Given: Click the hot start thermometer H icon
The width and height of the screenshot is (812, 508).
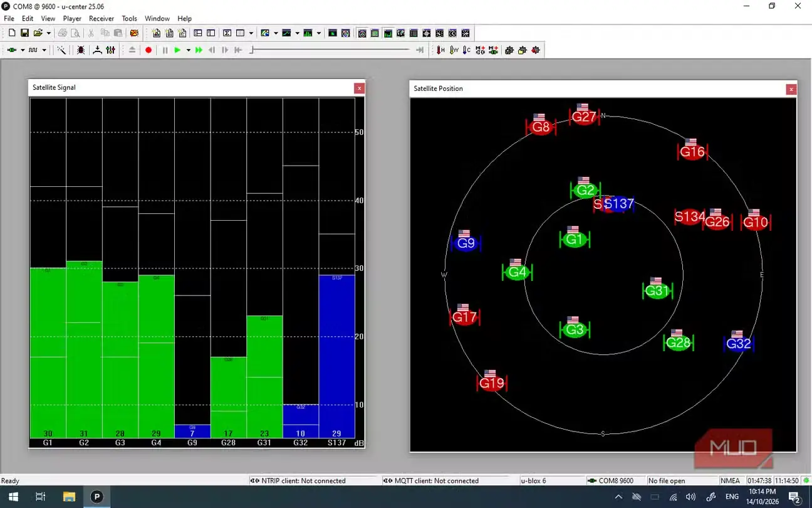Looking at the screenshot, I should (441, 50).
